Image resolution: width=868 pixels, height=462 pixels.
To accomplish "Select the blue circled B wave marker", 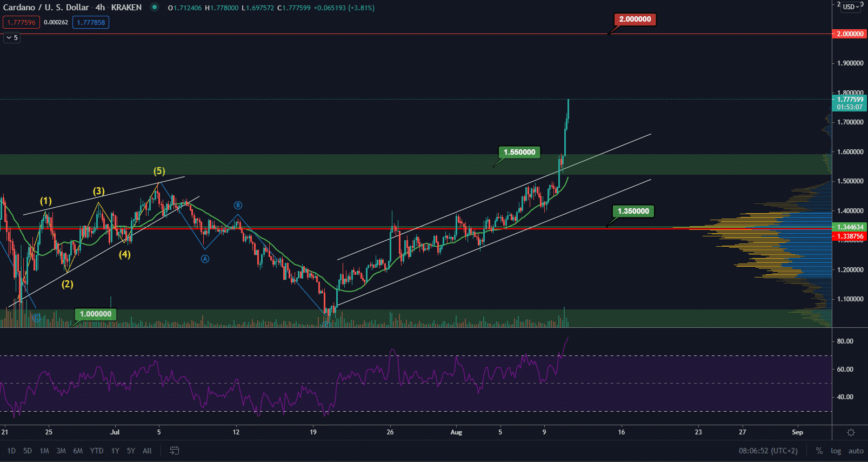I will click(x=238, y=206).
